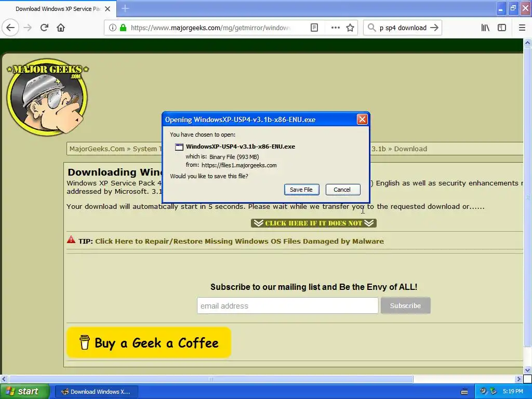The image size is (532, 399).
Task: Open the Firefox hamburger menu
Action: [x=522, y=28]
